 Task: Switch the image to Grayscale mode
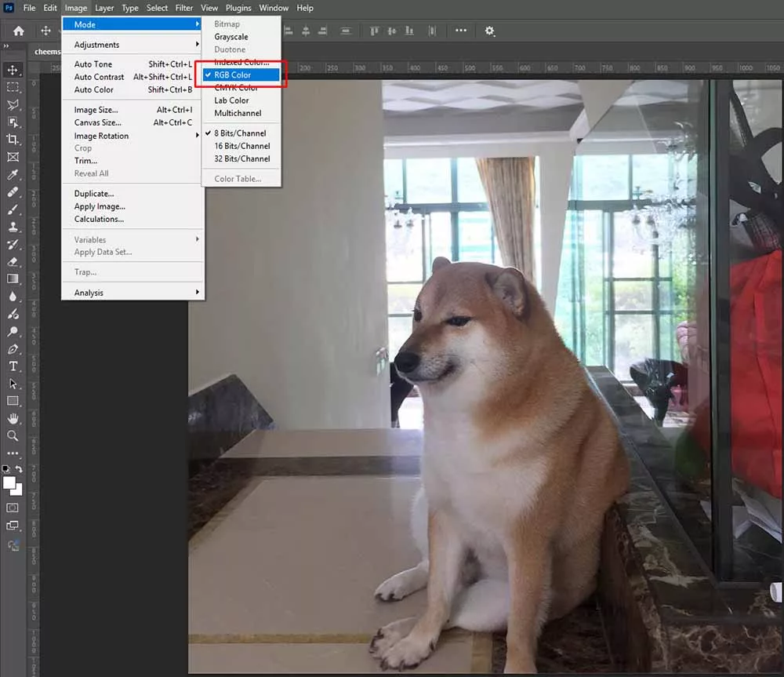click(230, 36)
